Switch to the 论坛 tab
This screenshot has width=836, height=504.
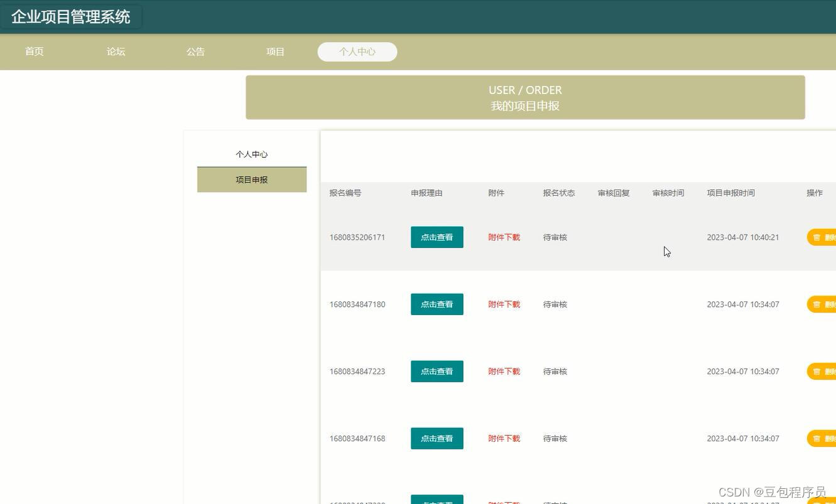[116, 51]
